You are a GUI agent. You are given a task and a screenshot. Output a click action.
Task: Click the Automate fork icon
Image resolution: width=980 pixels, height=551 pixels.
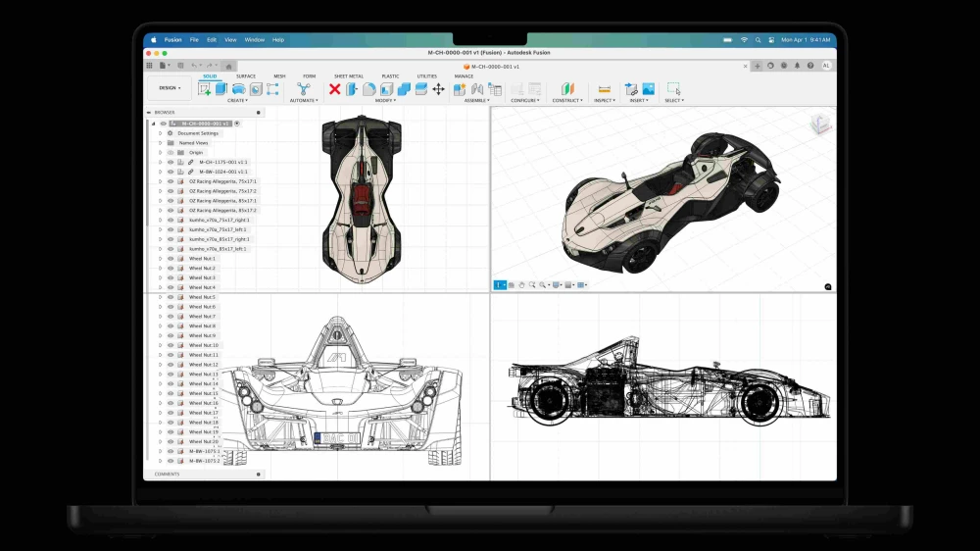(x=303, y=89)
